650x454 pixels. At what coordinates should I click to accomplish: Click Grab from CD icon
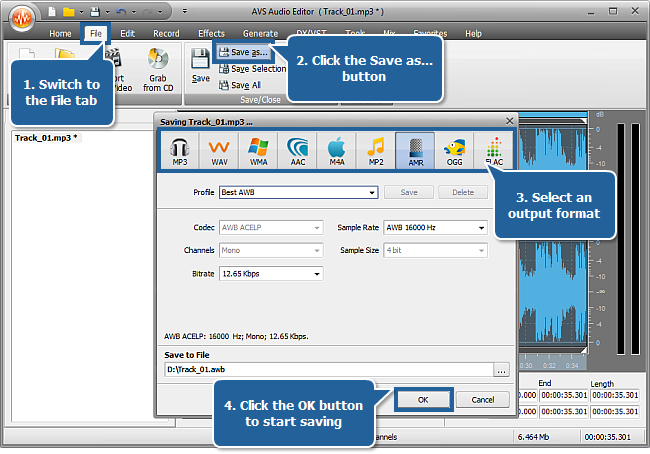pos(158,70)
